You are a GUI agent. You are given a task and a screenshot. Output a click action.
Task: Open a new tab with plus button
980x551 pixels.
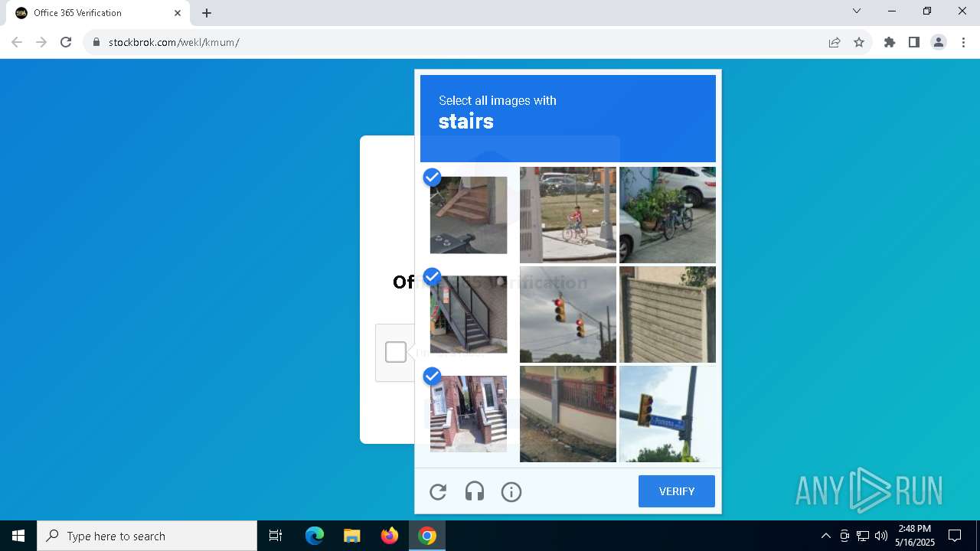tap(207, 13)
